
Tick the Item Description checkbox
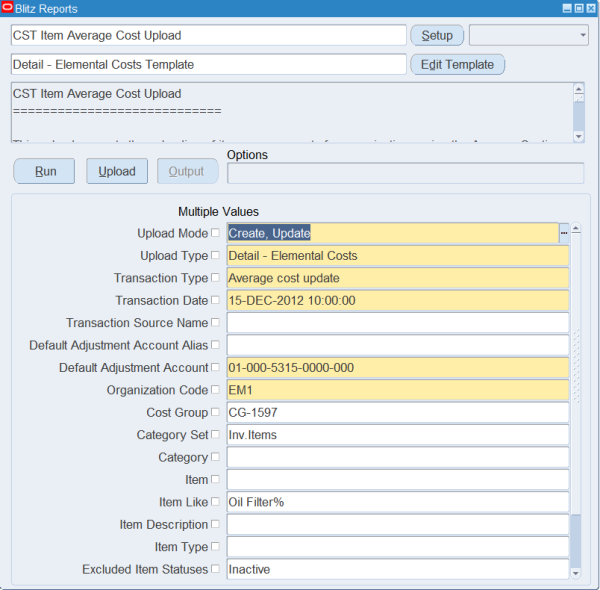point(215,524)
